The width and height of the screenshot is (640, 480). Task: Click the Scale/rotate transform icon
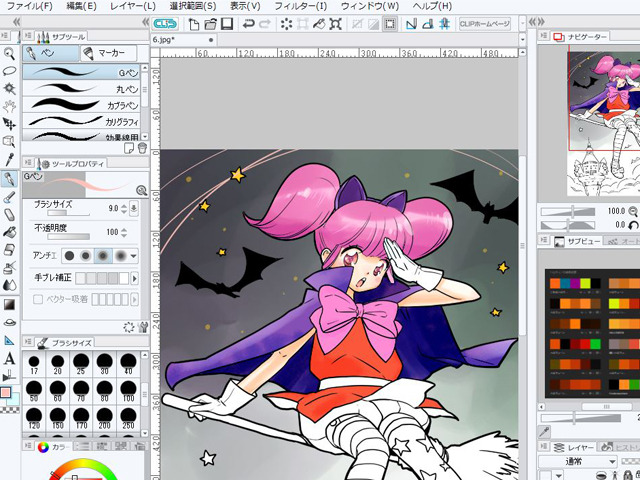[x=335, y=24]
